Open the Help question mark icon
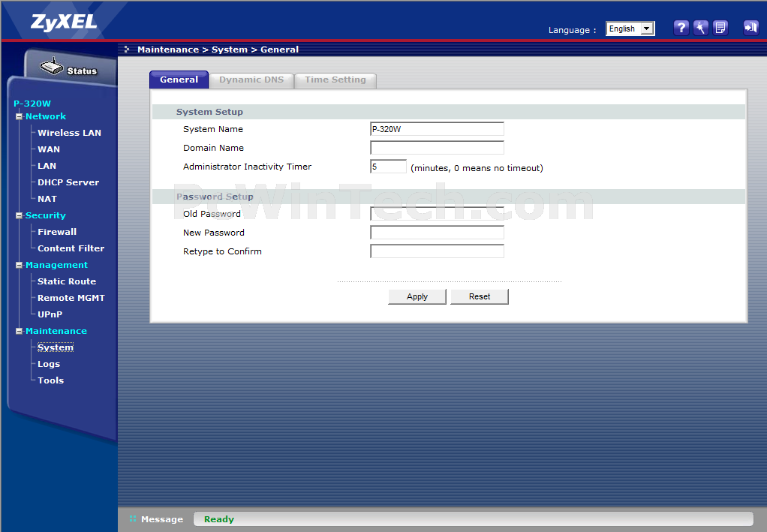Image resolution: width=767 pixels, height=532 pixels. pos(681,28)
